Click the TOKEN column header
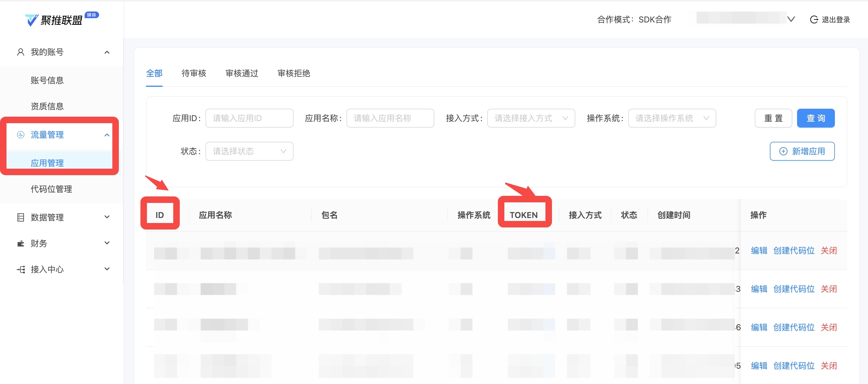Image resolution: width=868 pixels, height=384 pixels. coord(523,215)
